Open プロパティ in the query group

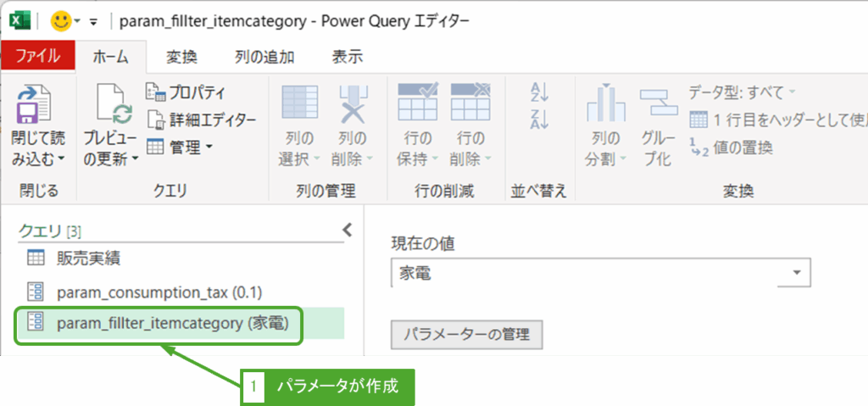click(186, 92)
